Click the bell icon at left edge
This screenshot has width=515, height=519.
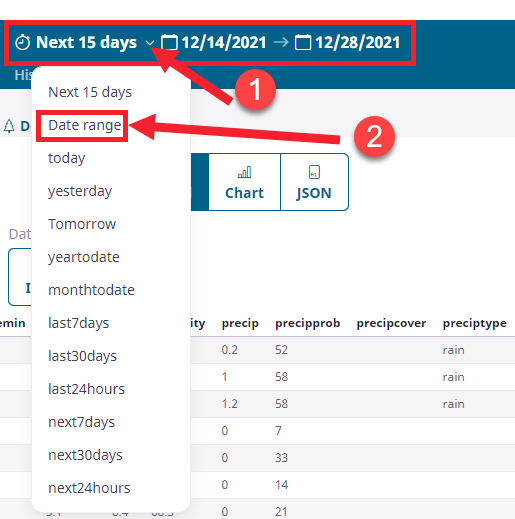tap(9, 126)
